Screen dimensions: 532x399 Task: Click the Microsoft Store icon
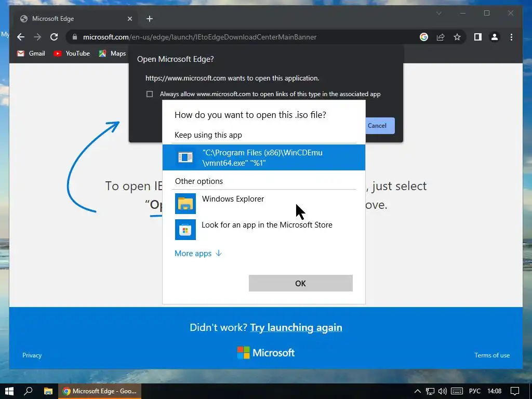click(185, 230)
